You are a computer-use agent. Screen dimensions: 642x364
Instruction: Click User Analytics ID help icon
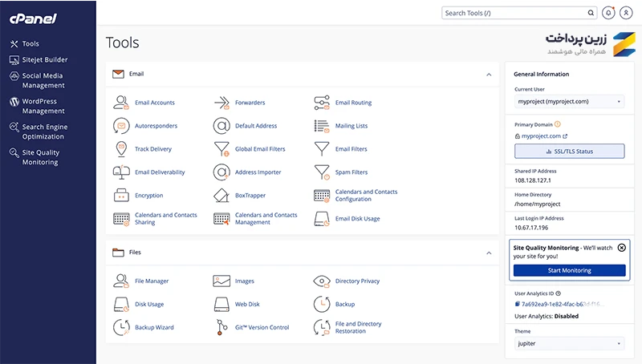point(559,293)
